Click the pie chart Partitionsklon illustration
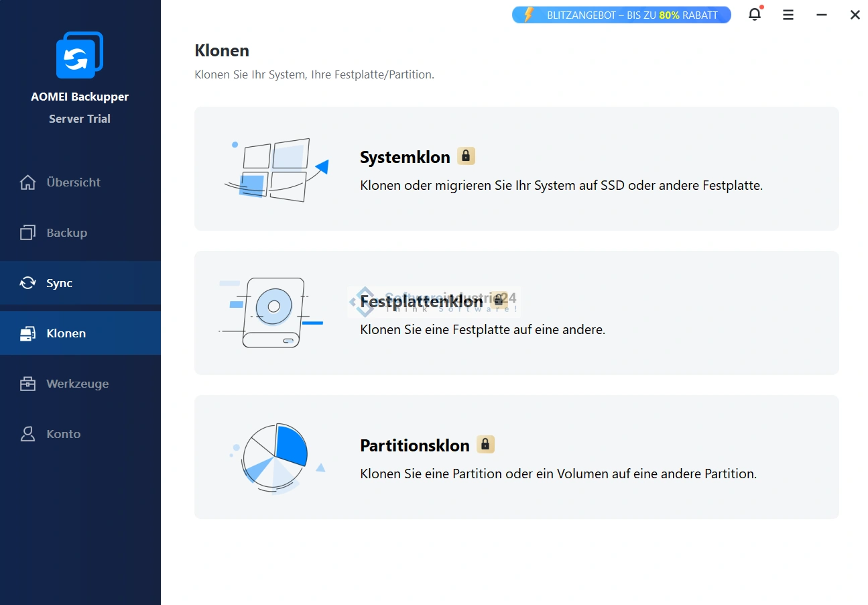Screen dimensions: 868x605 coord(275,458)
